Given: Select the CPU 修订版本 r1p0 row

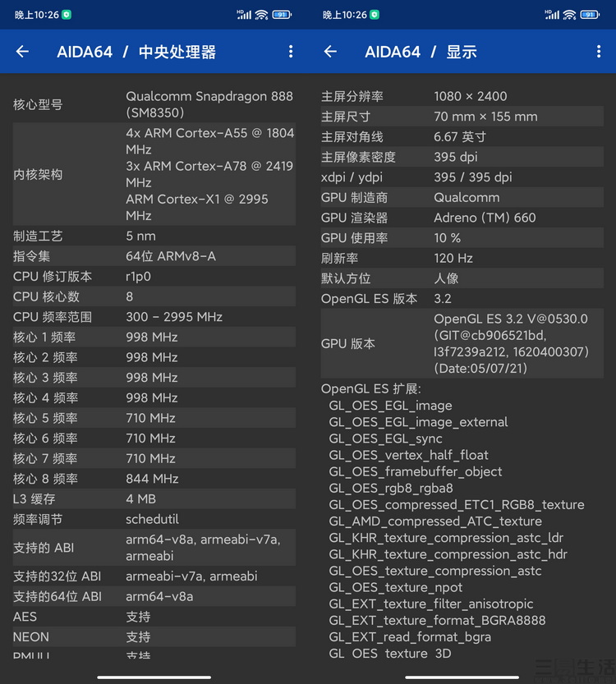Looking at the screenshot, I should [x=154, y=277].
